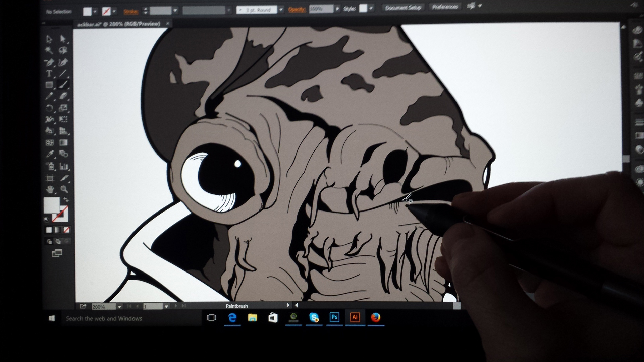The height and width of the screenshot is (362, 644).
Task: Select the Rectangle tool
Action: [49, 85]
